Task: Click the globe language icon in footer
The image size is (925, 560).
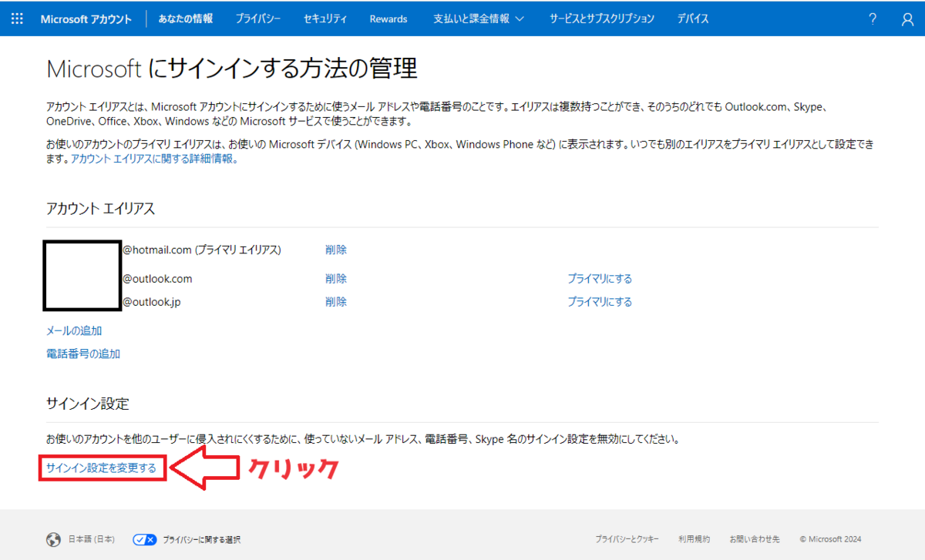Action: pyautogui.click(x=53, y=539)
